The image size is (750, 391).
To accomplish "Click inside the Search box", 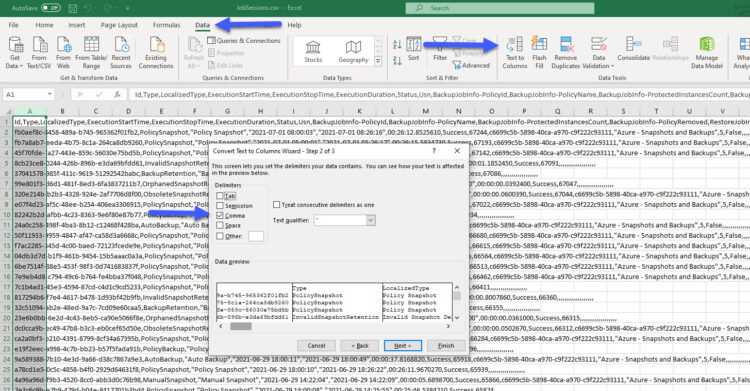I will coord(500,8).
